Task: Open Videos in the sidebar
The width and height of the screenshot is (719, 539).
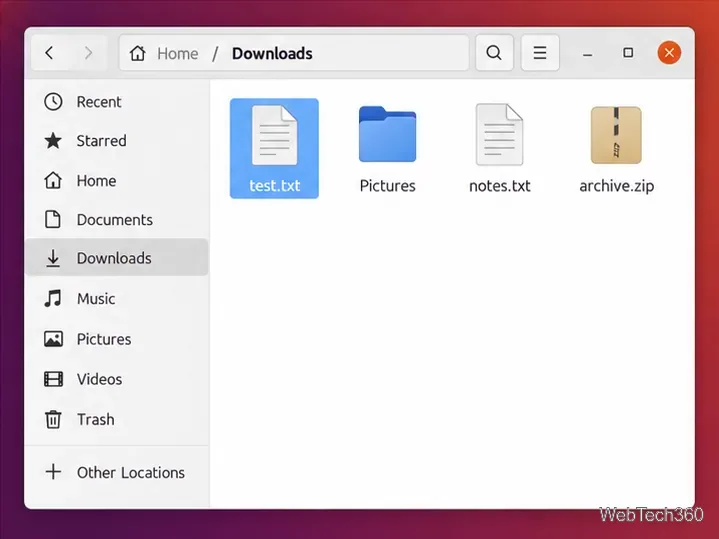Action: tap(117, 379)
